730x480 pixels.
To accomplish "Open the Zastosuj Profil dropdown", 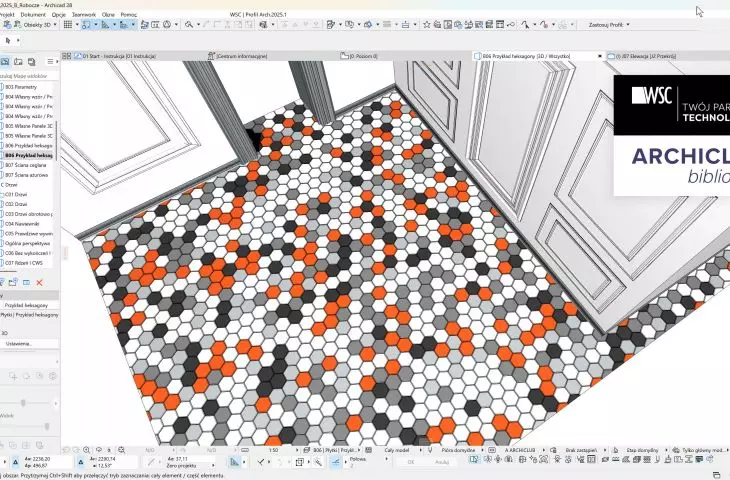I will [x=608, y=25].
